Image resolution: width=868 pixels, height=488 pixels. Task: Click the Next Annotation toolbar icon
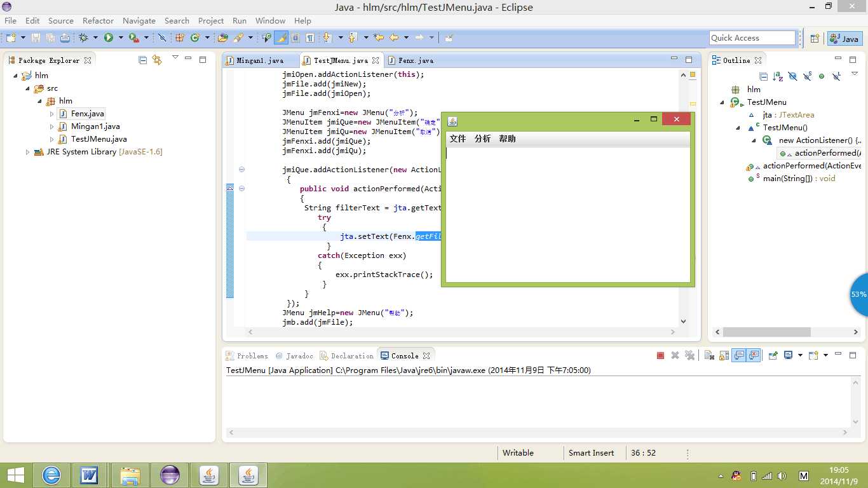pyautogui.click(x=327, y=38)
